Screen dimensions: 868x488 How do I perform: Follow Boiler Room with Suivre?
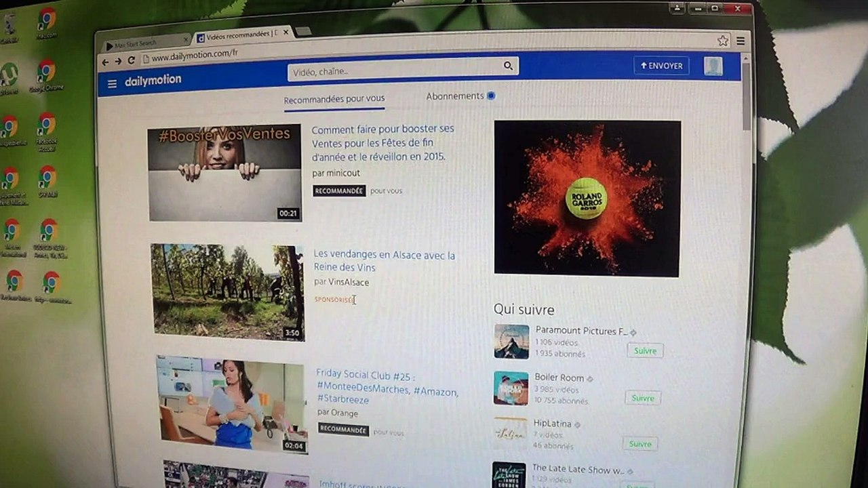[x=642, y=398]
